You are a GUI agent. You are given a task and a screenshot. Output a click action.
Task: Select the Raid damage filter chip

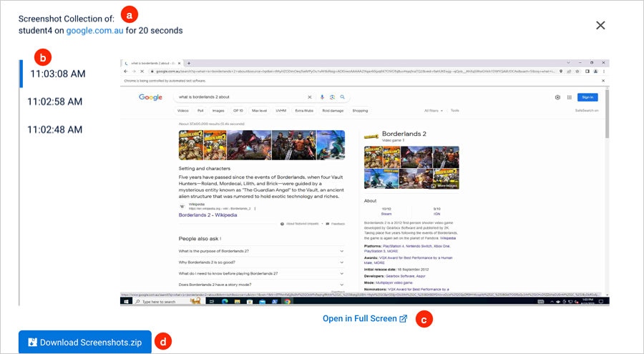333,110
